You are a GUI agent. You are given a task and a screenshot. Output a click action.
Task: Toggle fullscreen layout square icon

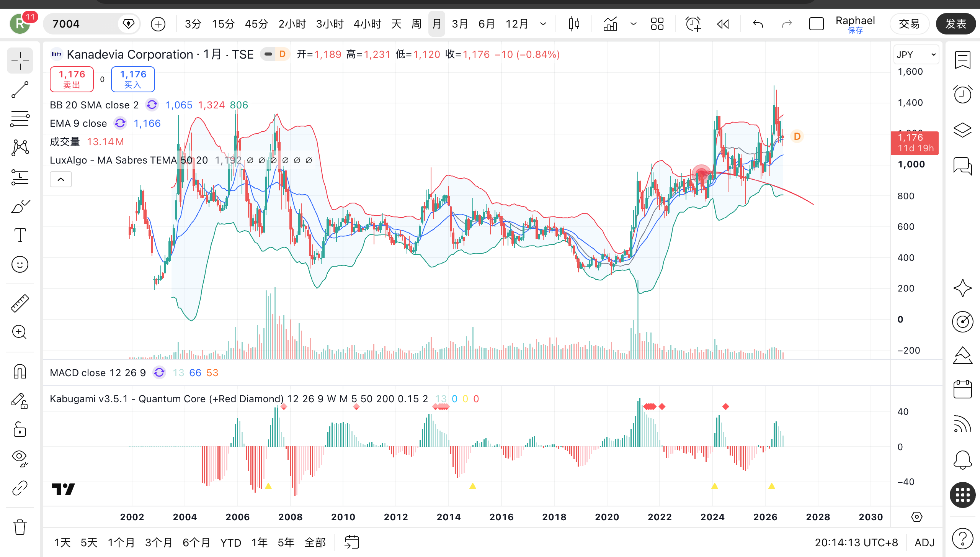[816, 24]
